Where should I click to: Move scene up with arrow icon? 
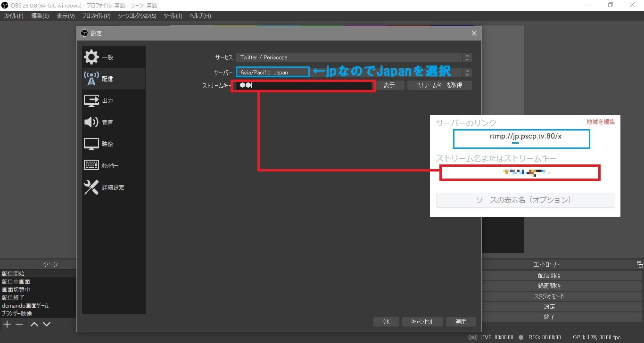(x=34, y=324)
